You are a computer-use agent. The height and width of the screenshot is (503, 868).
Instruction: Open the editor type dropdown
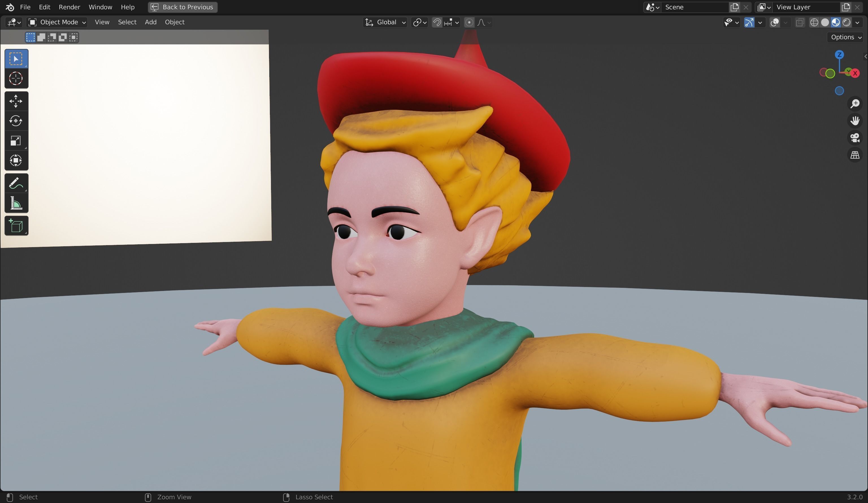tap(14, 22)
